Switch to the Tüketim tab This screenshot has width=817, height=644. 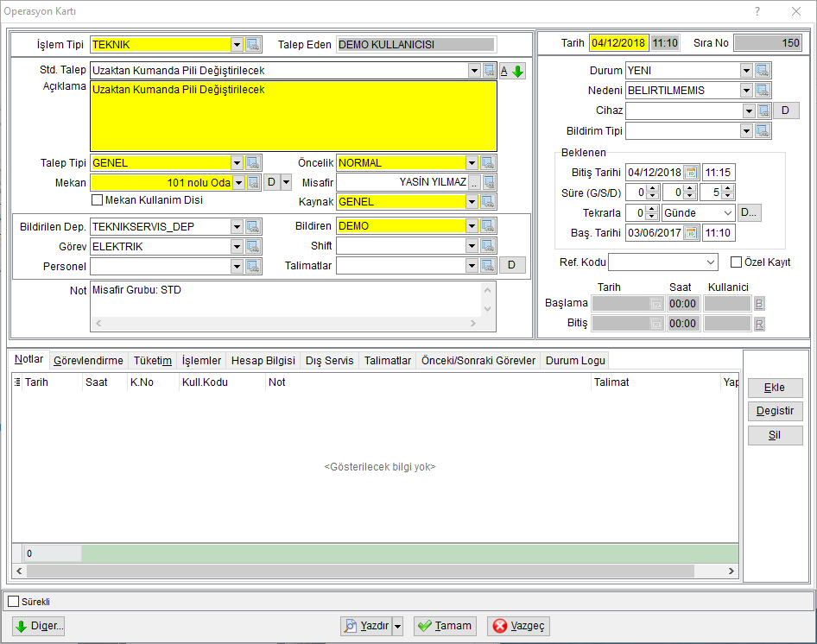click(x=153, y=361)
